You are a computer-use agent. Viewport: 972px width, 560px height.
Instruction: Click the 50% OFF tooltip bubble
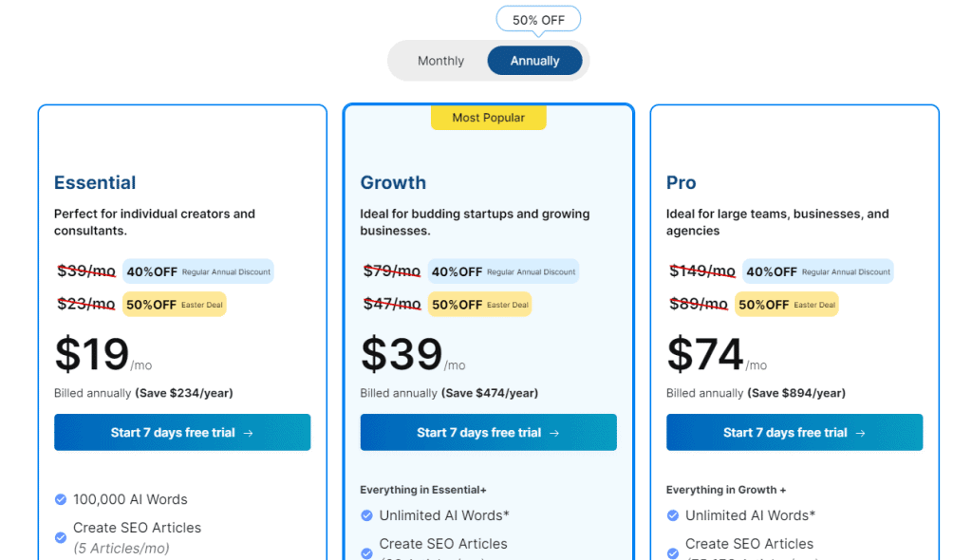tap(538, 20)
